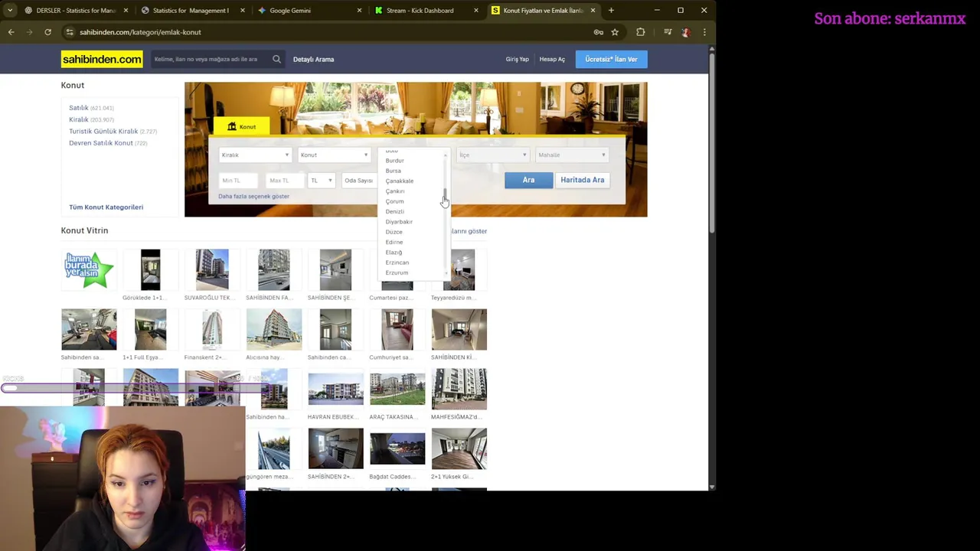Select Çanakkale in the city list
The width and height of the screenshot is (980, 551).
click(399, 181)
